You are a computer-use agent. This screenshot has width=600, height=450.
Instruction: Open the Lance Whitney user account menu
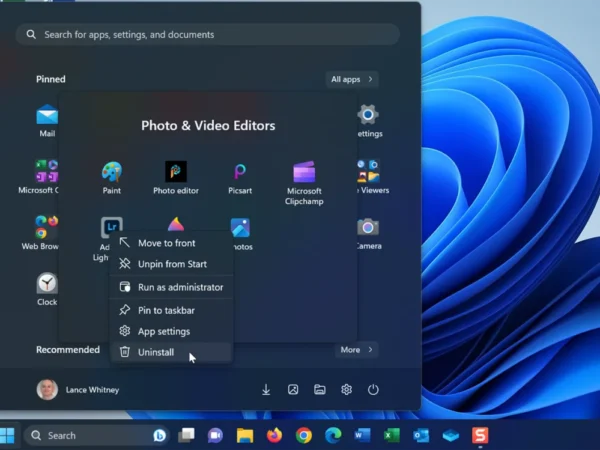(78, 390)
